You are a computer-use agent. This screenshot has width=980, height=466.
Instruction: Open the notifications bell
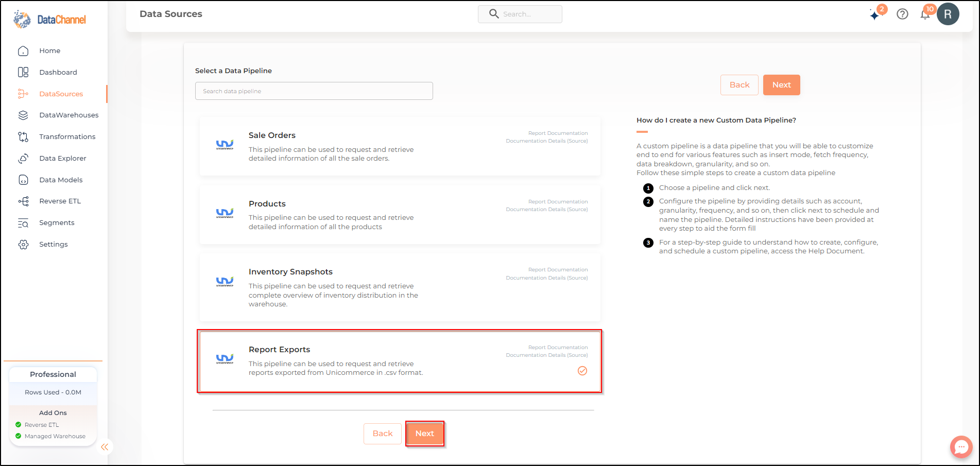coord(925,14)
